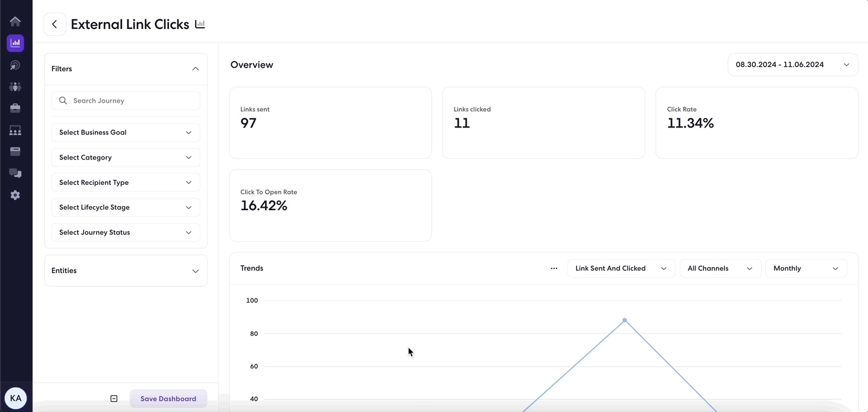Viewport: 868px width, 412px height.
Task: Open the briefcase sidebar icon
Action: pyautogui.click(x=15, y=108)
